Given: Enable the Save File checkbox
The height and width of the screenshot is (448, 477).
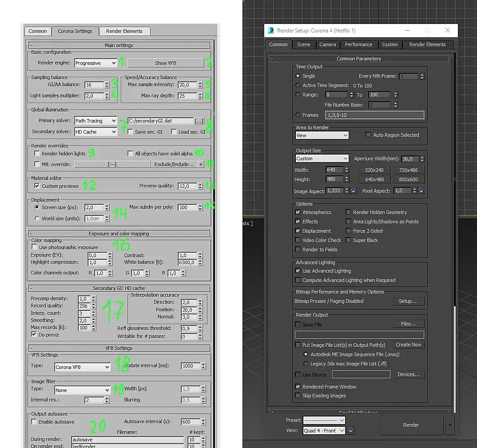Looking at the screenshot, I should click(298, 325).
